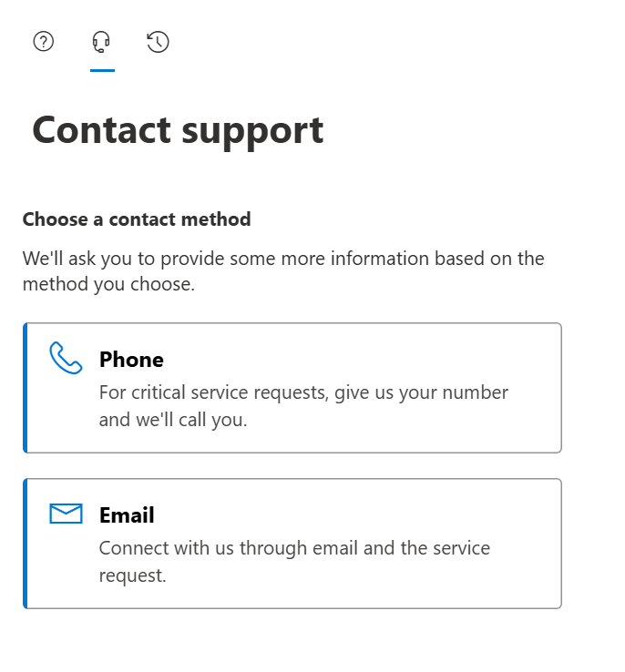Click the "We'll ask you to provide" paragraph
The height and width of the screenshot is (672, 625).
(283, 271)
